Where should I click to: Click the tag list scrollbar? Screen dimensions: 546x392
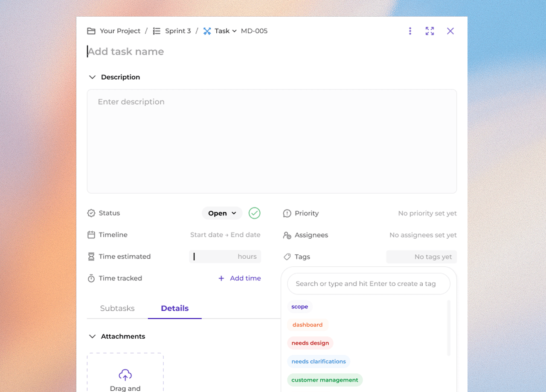coord(449,328)
